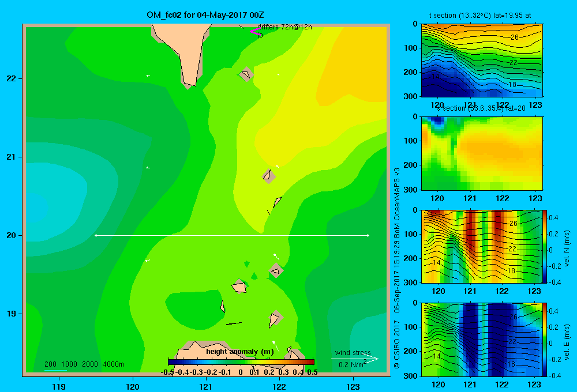Click longitude 123 under the vel. E plot

click(x=534, y=385)
